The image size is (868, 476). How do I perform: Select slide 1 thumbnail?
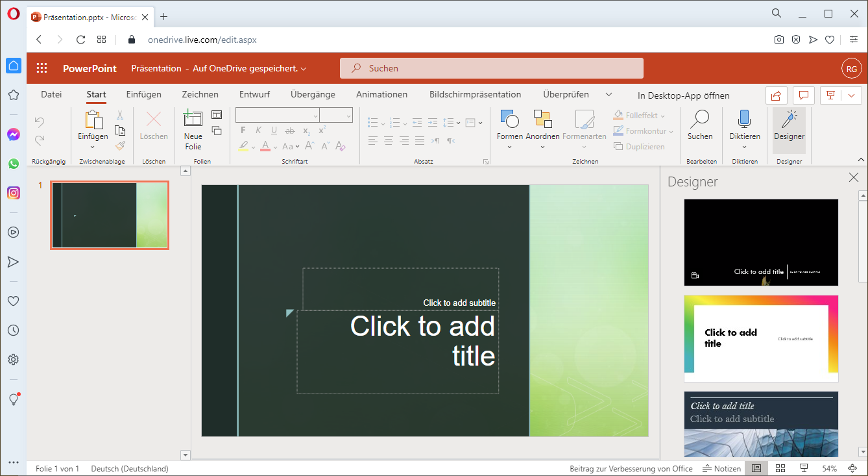tap(110, 215)
